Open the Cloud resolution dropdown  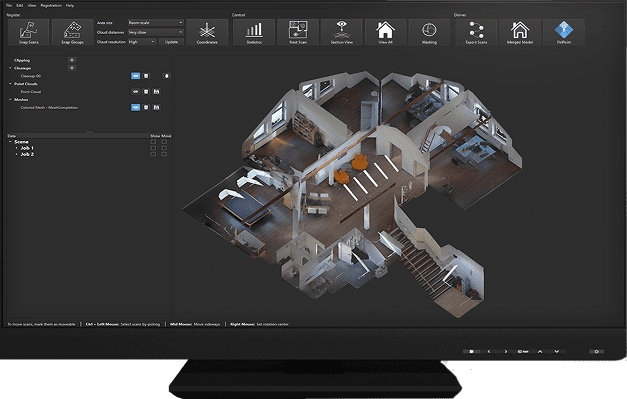pos(142,42)
